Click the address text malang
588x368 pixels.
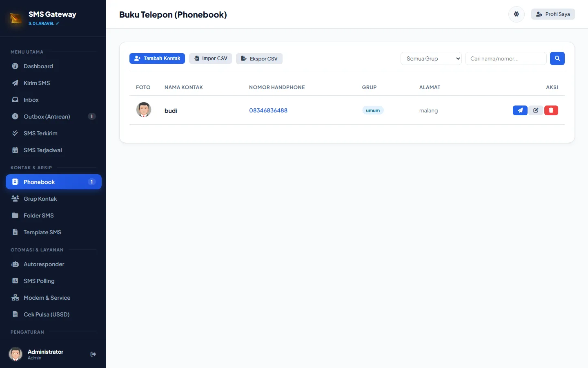428,111
